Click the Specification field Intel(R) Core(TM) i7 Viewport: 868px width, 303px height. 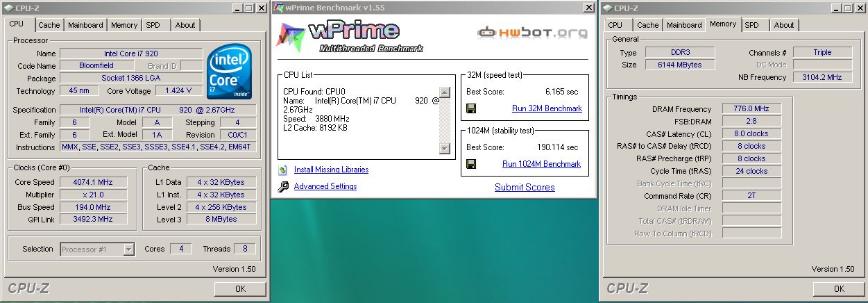coord(158,110)
